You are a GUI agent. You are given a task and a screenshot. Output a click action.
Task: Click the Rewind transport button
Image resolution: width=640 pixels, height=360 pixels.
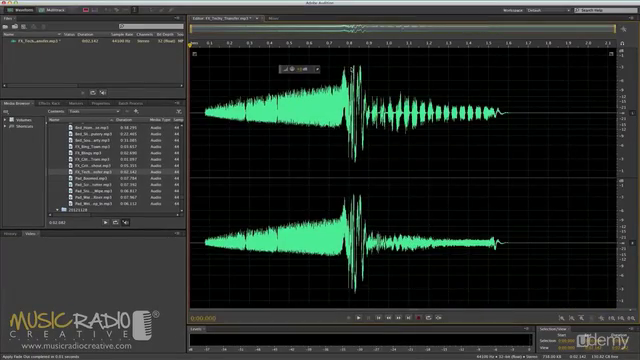pyautogui.click(x=389, y=318)
